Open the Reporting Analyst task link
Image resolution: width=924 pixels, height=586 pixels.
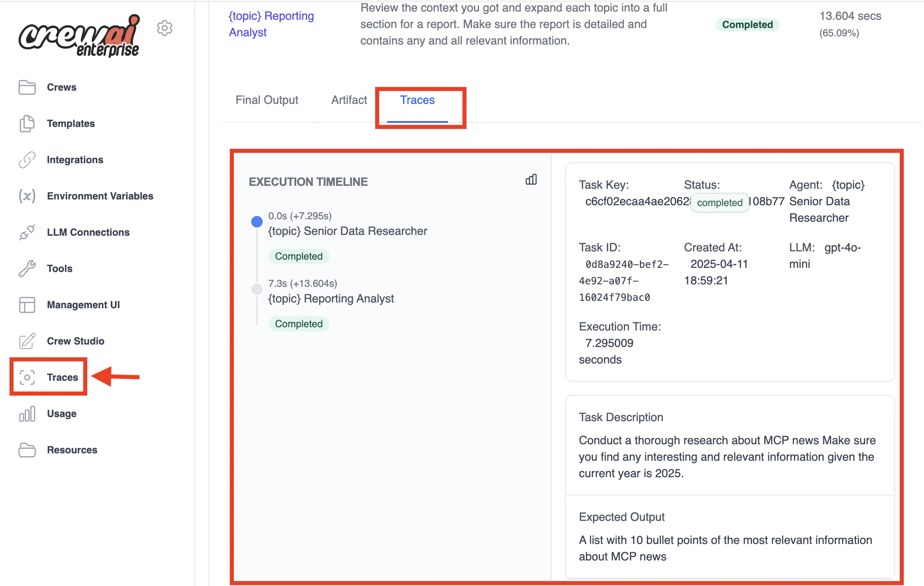tap(271, 24)
